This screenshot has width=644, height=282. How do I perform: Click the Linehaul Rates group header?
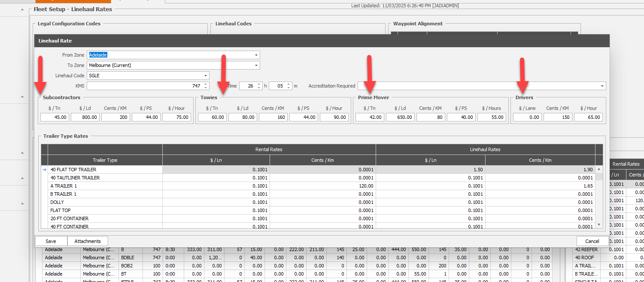485,149
